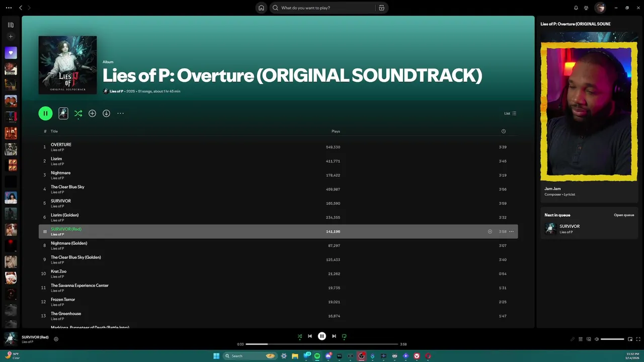Download the album for offline listening

coord(106,113)
